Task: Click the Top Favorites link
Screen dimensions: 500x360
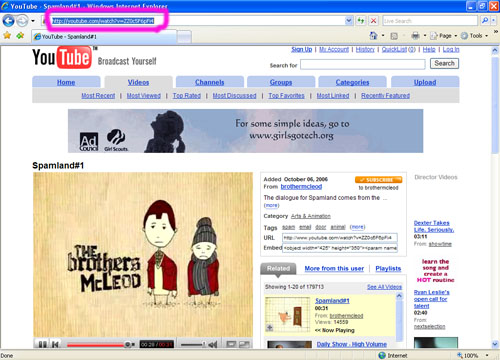Action: click(x=286, y=96)
